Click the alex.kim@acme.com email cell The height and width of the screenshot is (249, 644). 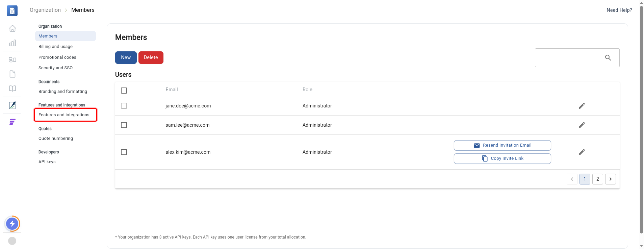[188, 152]
